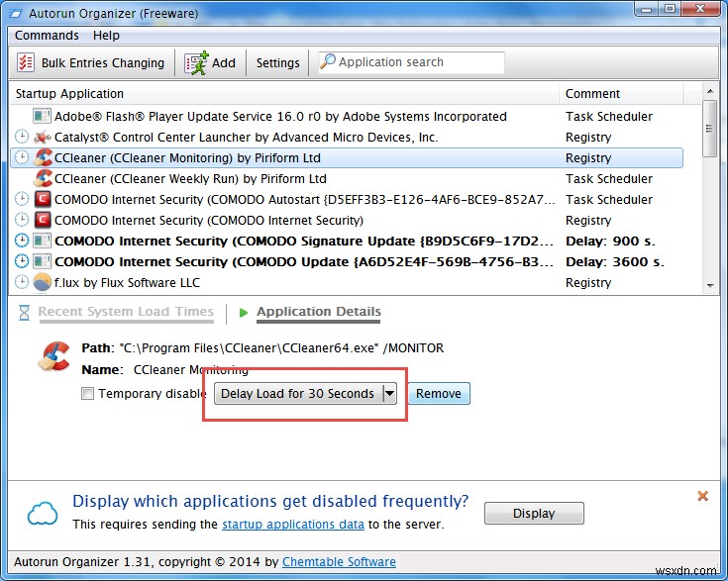The height and width of the screenshot is (581, 728).
Task: Click the CCleaner Weekly Run row's icon
Action: [43, 179]
